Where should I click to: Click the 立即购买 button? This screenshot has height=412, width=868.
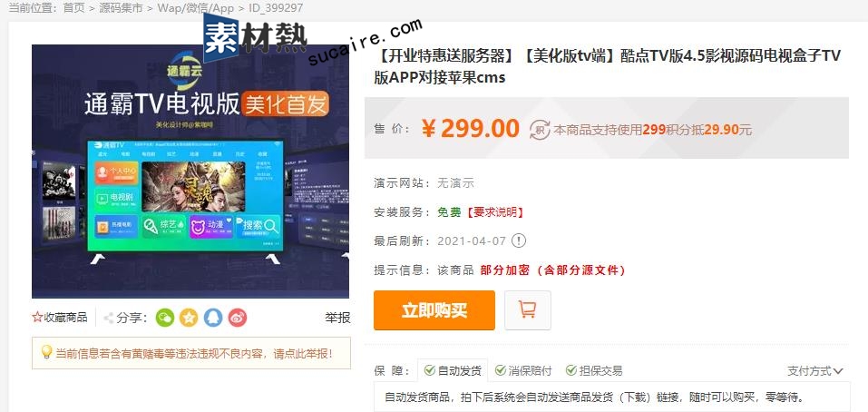pos(434,310)
